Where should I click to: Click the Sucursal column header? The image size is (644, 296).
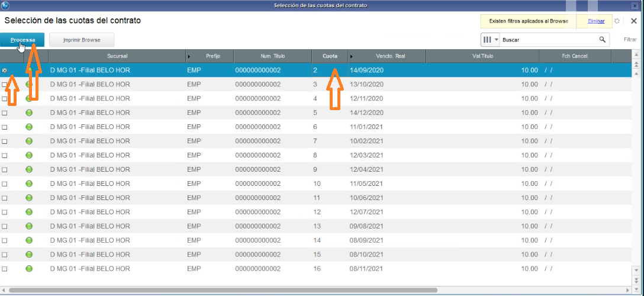(x=117, y=56)
